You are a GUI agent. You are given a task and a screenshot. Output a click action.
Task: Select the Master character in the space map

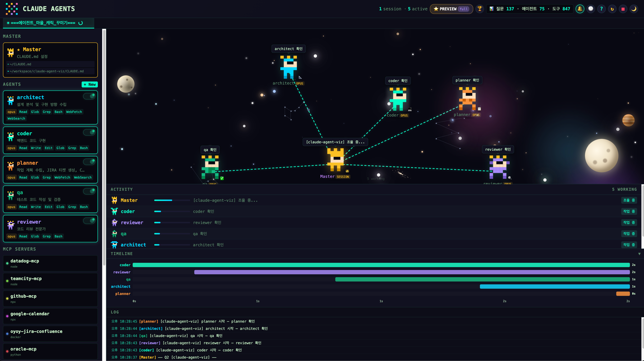point(335,160)
